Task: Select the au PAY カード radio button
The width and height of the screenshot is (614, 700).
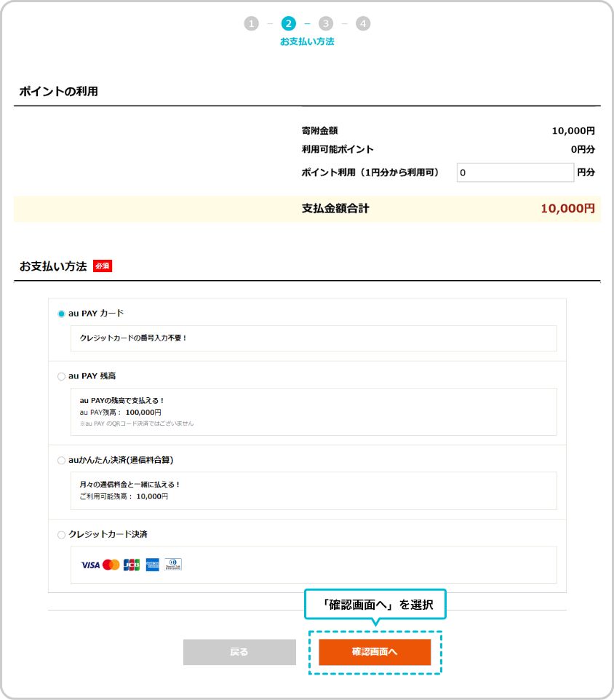Action: (x=61, y=314)
